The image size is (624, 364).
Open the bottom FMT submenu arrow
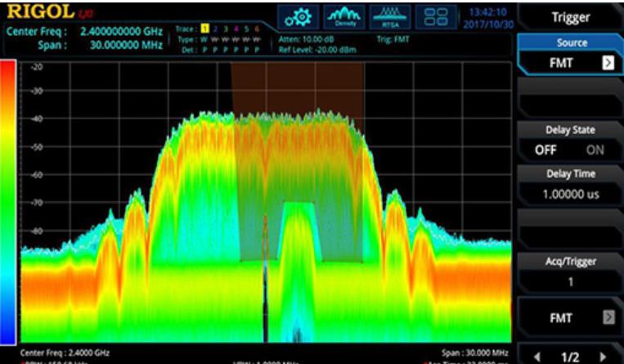click(607, 315)
